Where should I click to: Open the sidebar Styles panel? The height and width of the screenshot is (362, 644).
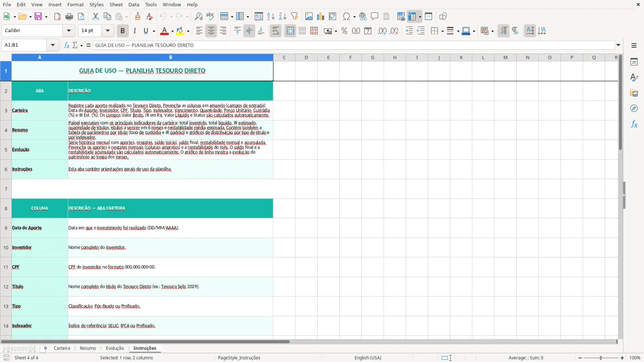634,77
